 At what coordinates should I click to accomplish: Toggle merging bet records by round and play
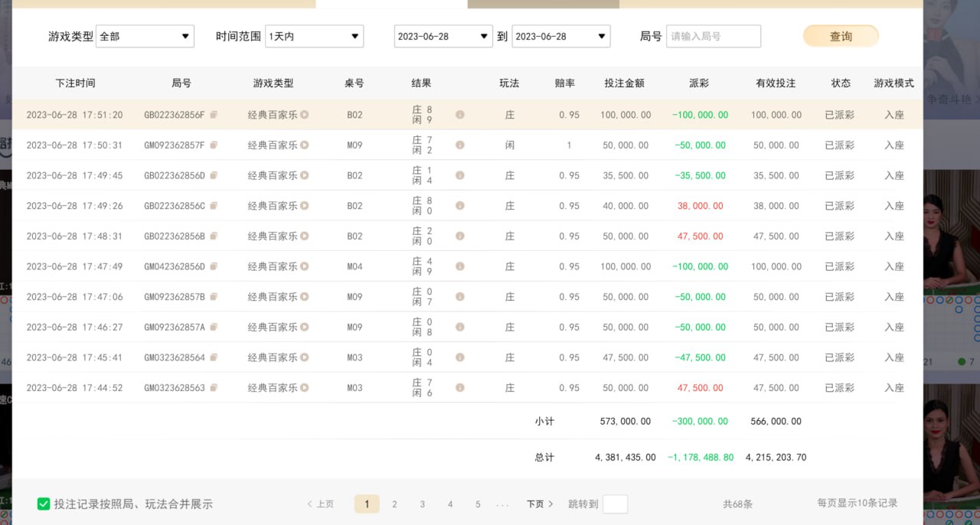pos(44,504)
